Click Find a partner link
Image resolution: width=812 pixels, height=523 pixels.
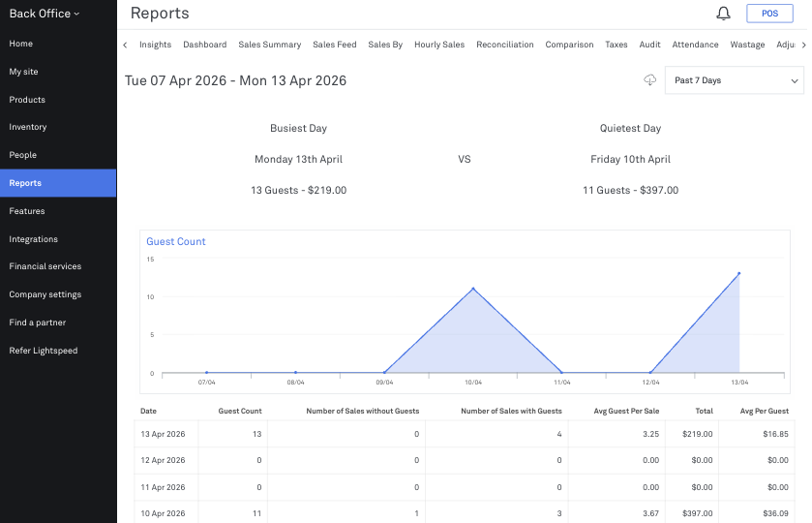pos(58,323)
